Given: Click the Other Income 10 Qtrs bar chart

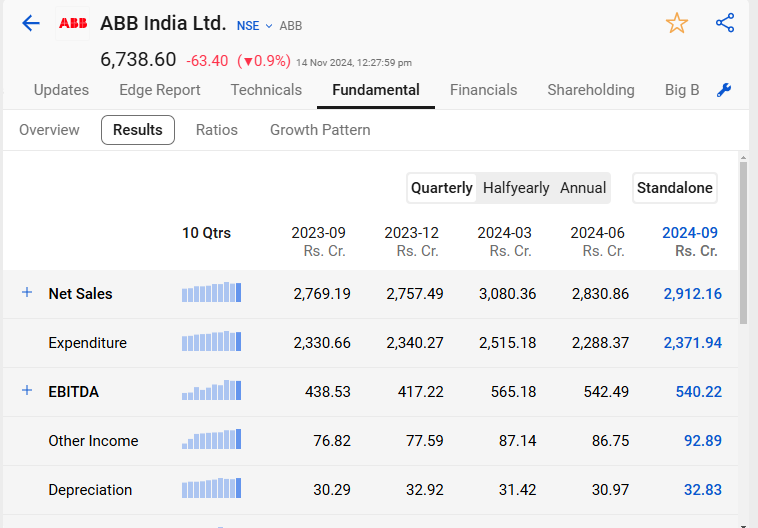Looking at the screenshot, I should pyautogui.click(x=211, y=439).
